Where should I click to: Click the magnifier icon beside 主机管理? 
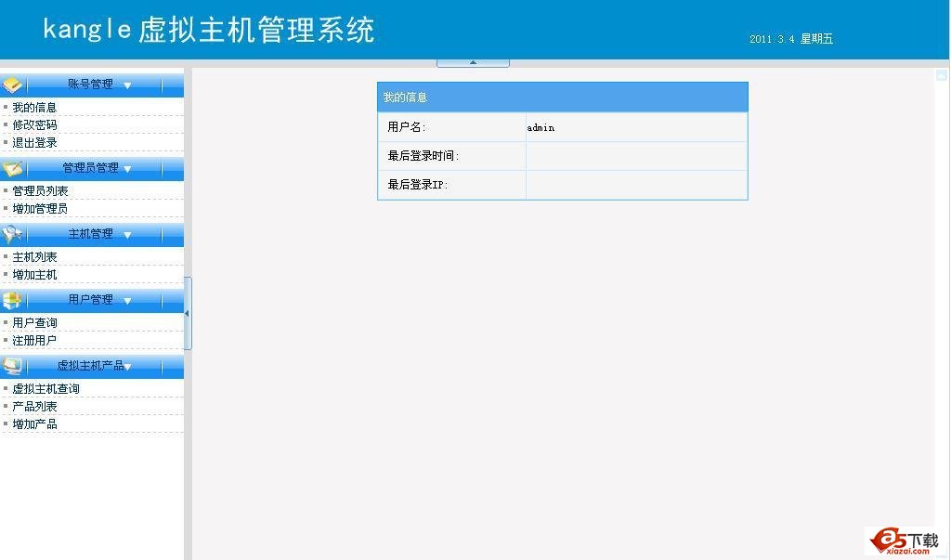pyautogui.click(x=12, y=234)
